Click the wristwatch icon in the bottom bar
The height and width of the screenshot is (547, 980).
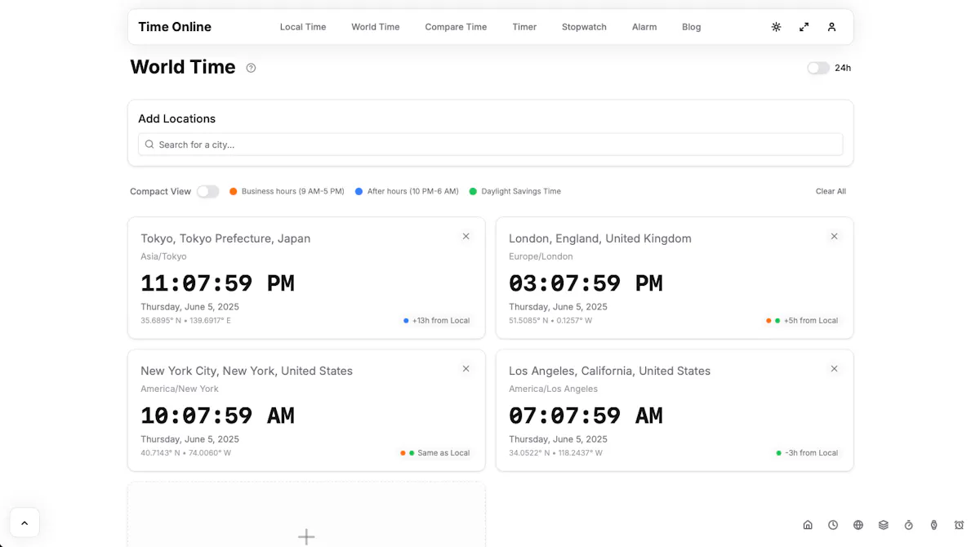pyautogui.click(x=934, y=525)
